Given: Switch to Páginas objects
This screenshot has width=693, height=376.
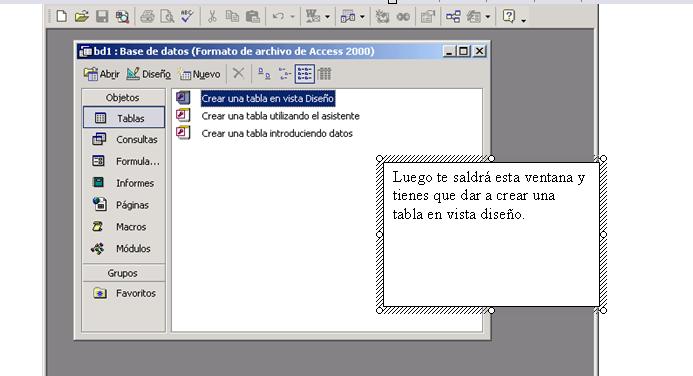Looking at the screenshot, I should (x=124, y=205).
